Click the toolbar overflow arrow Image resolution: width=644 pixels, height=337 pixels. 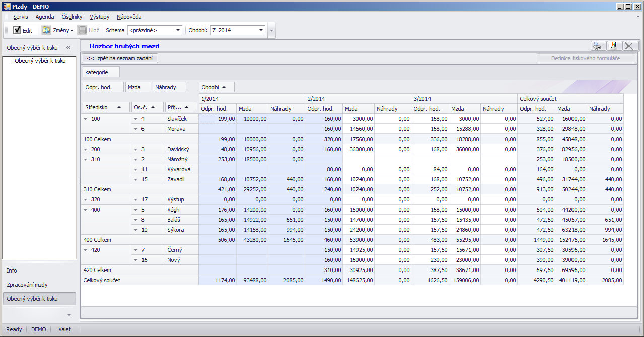tap(272, 30)
